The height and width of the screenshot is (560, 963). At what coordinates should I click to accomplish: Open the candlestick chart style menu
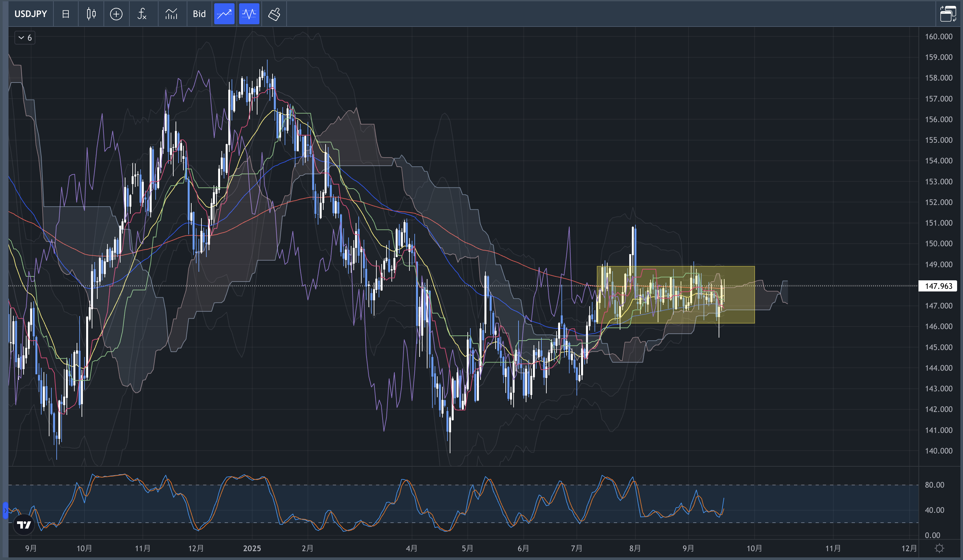[91, 14]
